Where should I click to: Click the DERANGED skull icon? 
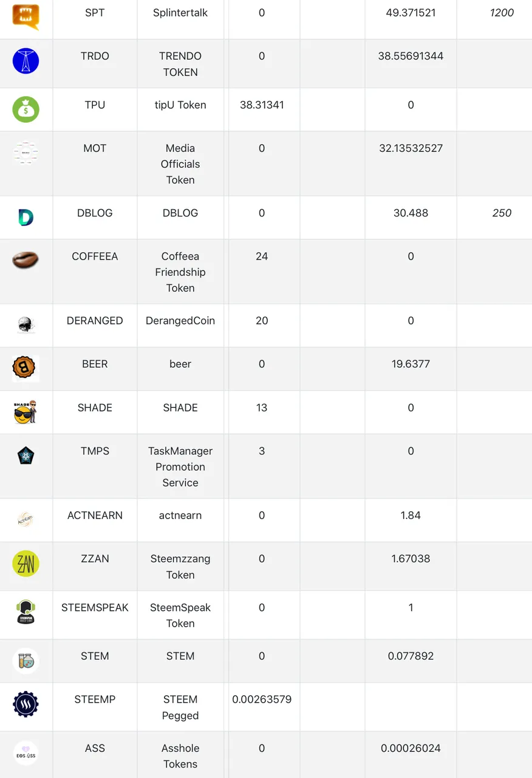pyautogui.click(x=26, y=325)
